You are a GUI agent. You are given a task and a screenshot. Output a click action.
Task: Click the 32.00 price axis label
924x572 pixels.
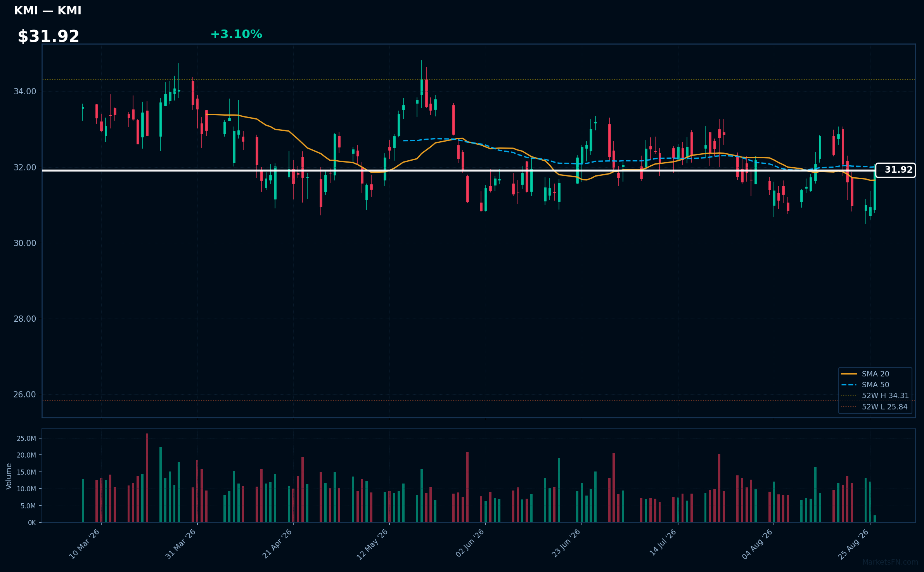(x=25, y=168)
